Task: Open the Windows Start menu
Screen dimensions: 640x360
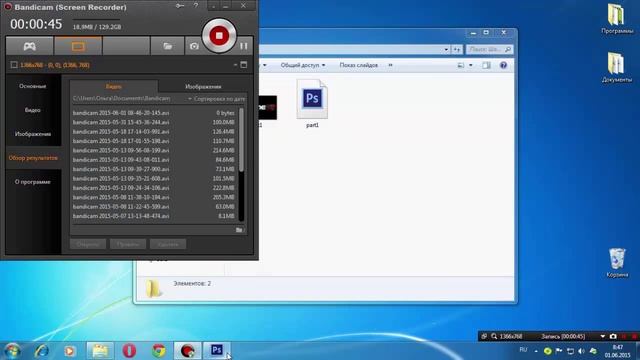Action: 12,351
